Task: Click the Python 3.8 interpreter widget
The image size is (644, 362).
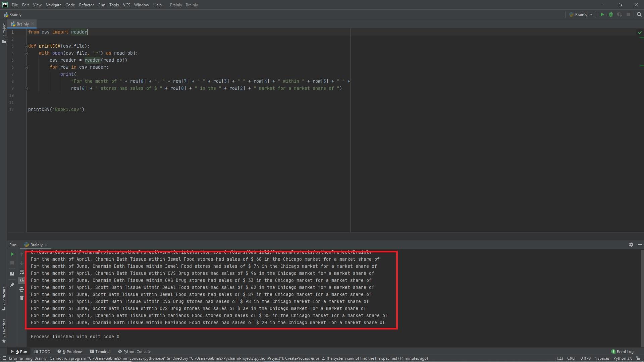Action: pyautogui.click(x=623, y=358)
